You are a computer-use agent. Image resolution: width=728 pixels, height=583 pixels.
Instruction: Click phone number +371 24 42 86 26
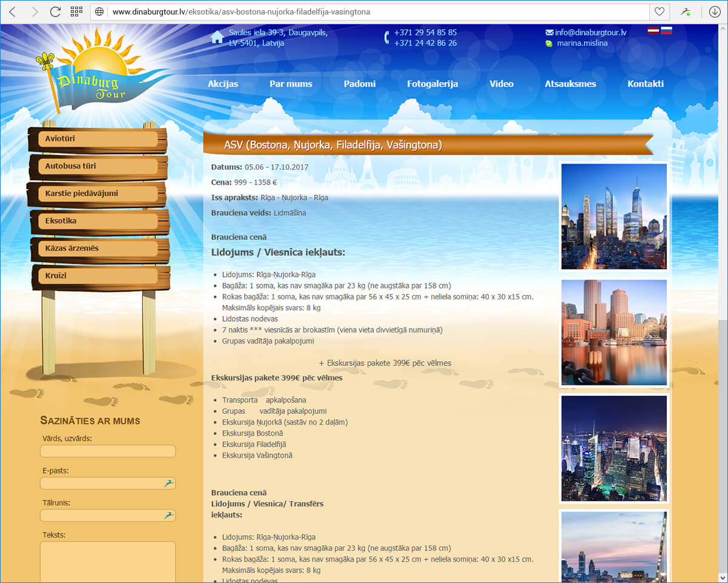[425, 43]
